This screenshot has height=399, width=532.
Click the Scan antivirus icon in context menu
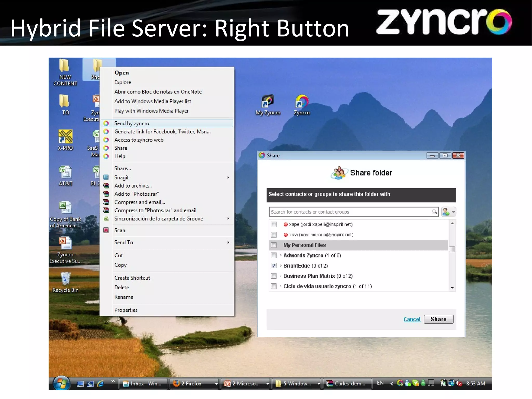pyautogui.click(x=106, y=230)
